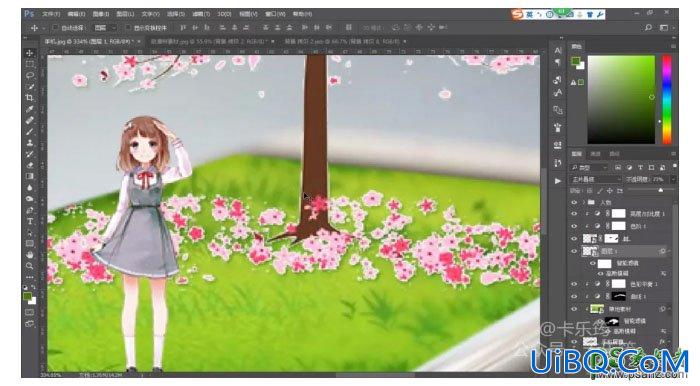Viewport: 700px width, 386px height.
Task: Open the 文件(F) File menu
Action: [51, 14]
